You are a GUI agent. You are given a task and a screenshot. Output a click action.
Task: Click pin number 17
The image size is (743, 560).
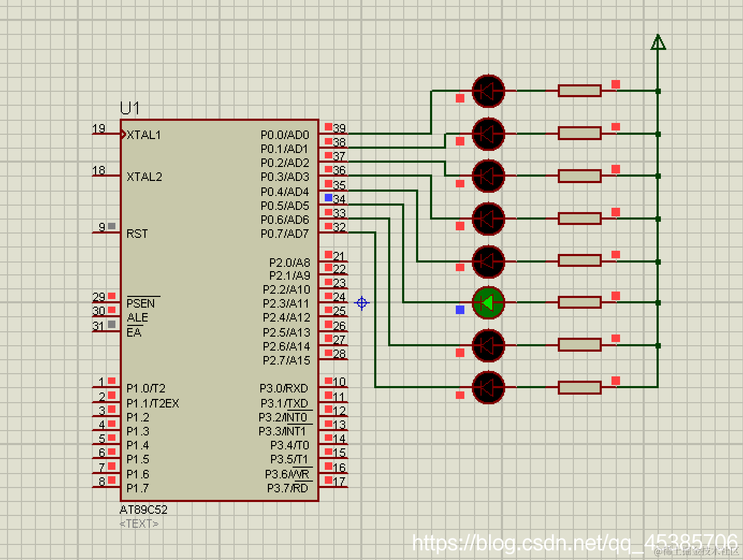tap(339, 482)
